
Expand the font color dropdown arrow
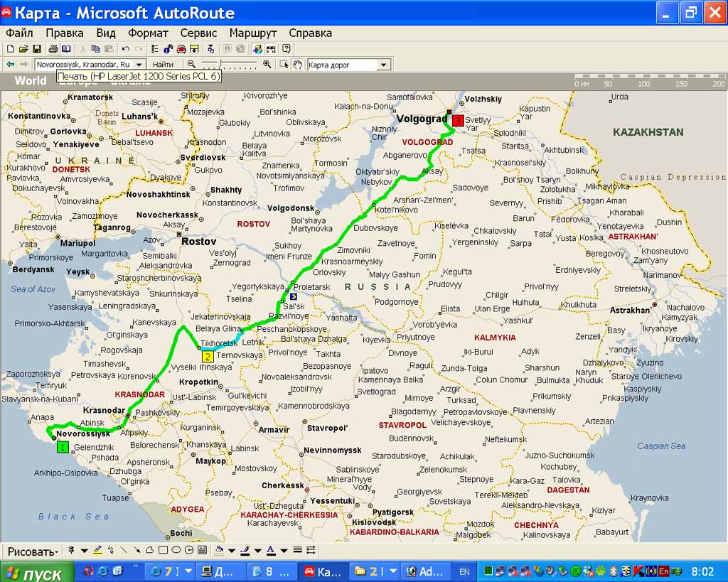284,551
